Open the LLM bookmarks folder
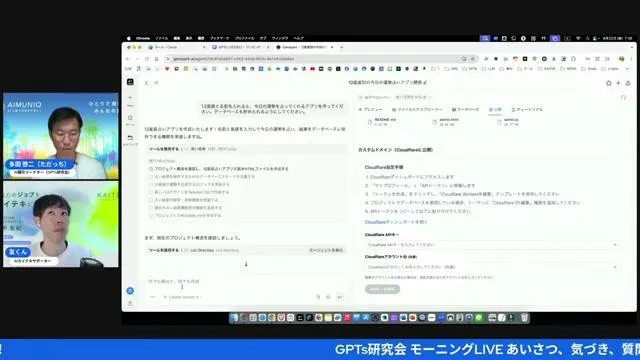The width and height of the screenshot is (640, 360). click(x=489, y=69)
